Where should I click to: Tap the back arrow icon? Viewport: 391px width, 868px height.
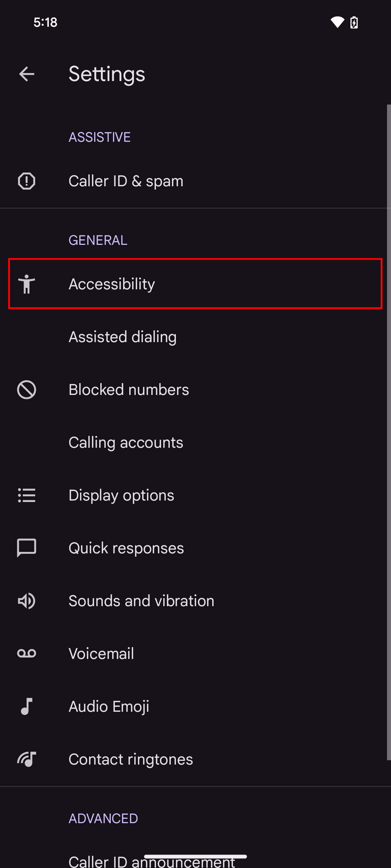pos(26,74)
